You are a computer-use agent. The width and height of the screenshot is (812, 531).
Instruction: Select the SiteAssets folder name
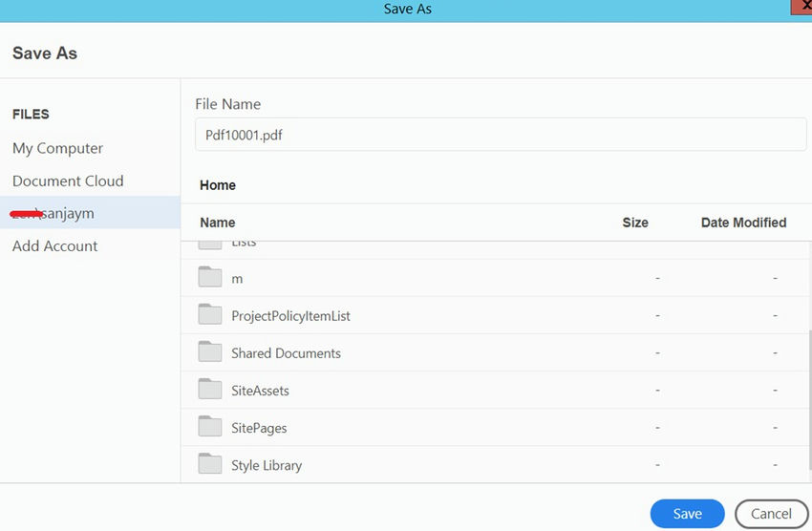coord(260,391)
